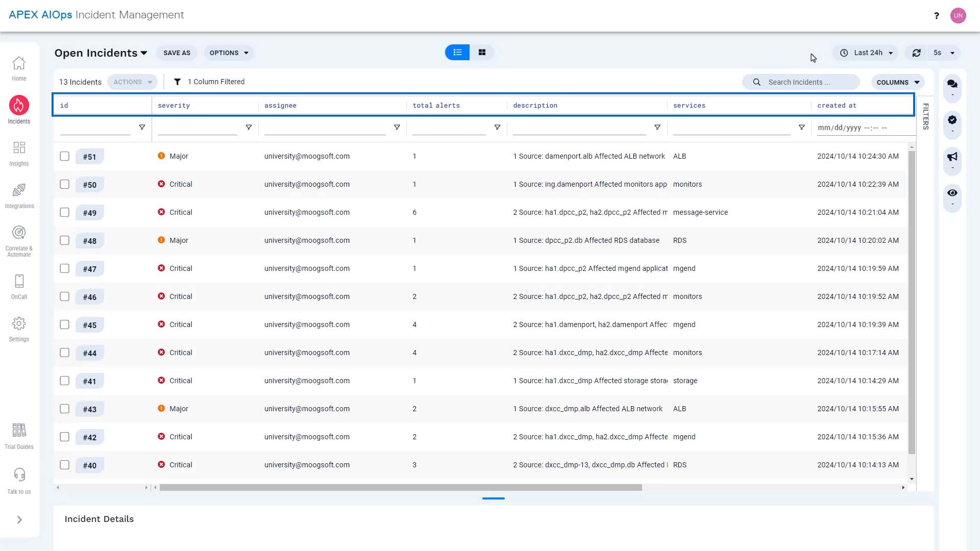Screen dimensions: 980x551
Task: Select checkbox for incident #49
Action: click(x=64, y=212)
